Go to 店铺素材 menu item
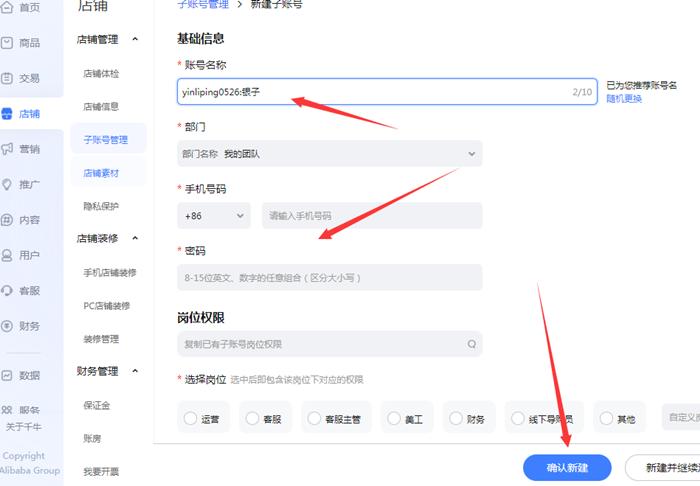This screenshot has height=486, width=700. [101, 173]
